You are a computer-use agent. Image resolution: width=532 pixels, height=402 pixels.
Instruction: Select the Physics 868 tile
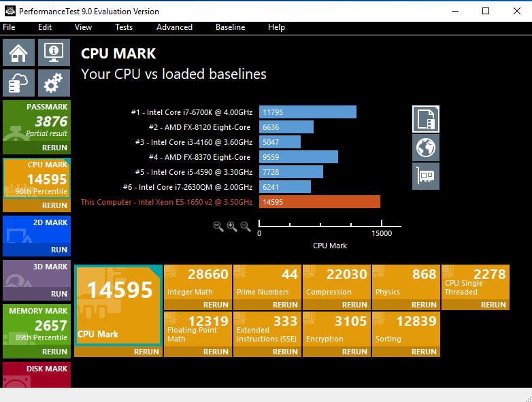406,282
